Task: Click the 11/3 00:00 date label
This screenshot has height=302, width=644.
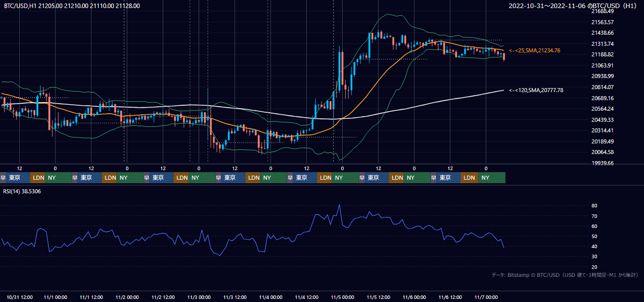Action: 199,297
